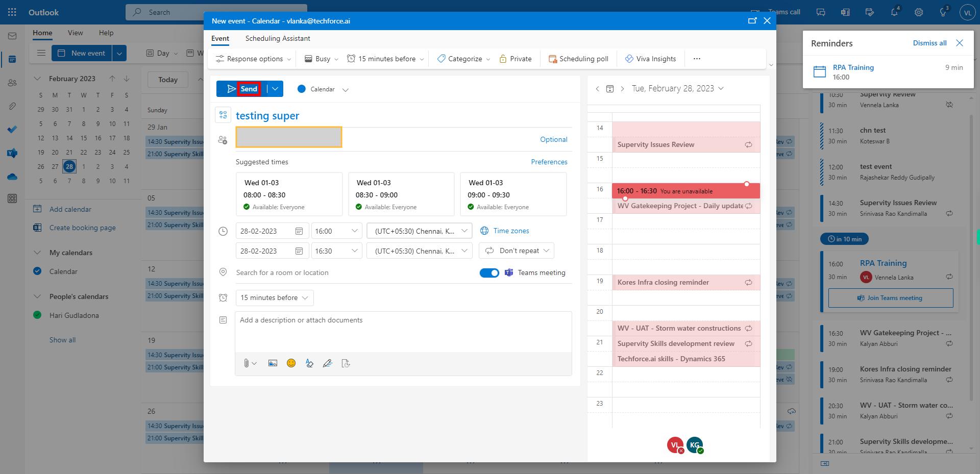Open Scheduling poll
The image size is (980, 474).
point(578,59)
